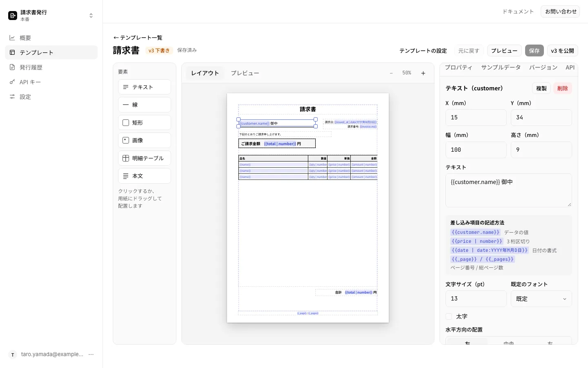Viewport: 588px width, 368px height.
Task: Click the お問い合わせ button
Action: [x=560, y=11]
